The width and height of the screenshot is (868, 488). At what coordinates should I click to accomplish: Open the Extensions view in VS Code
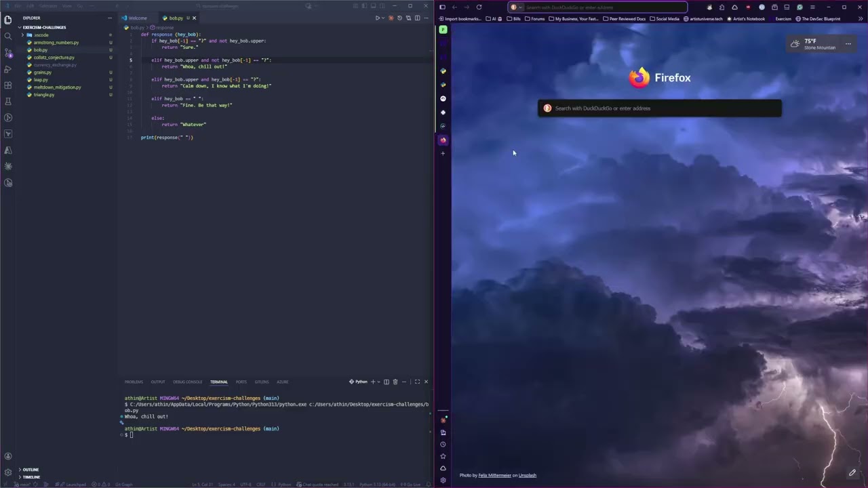pos(8,85)
